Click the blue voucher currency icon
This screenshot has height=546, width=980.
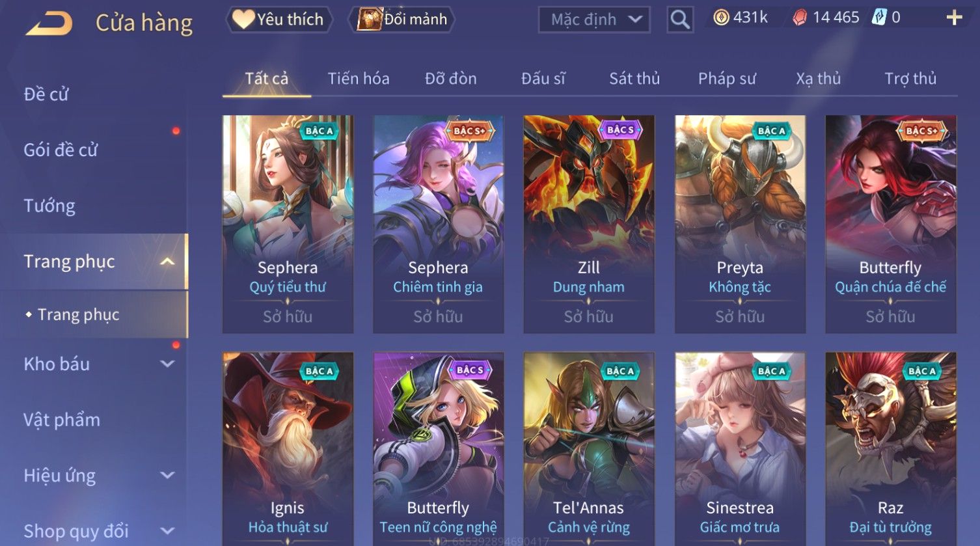pos(879,18)
